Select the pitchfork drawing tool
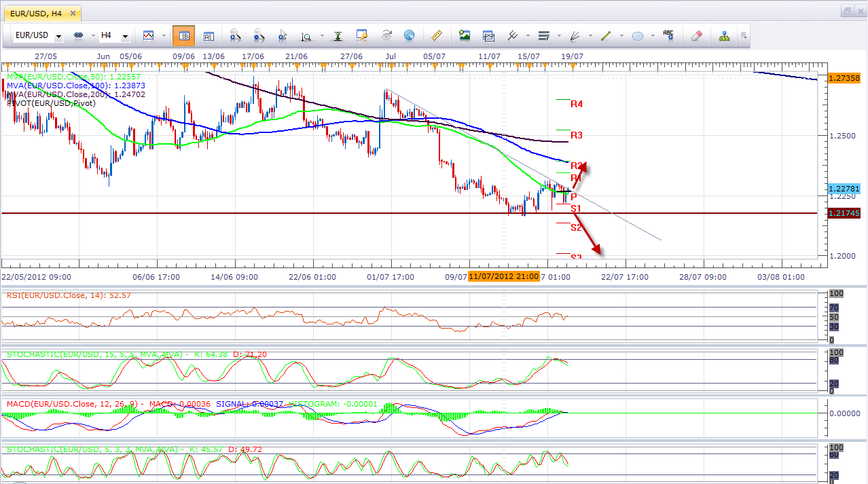Viewport: 868px width, 484px height. pyautogui.click(x=513, y=35)
